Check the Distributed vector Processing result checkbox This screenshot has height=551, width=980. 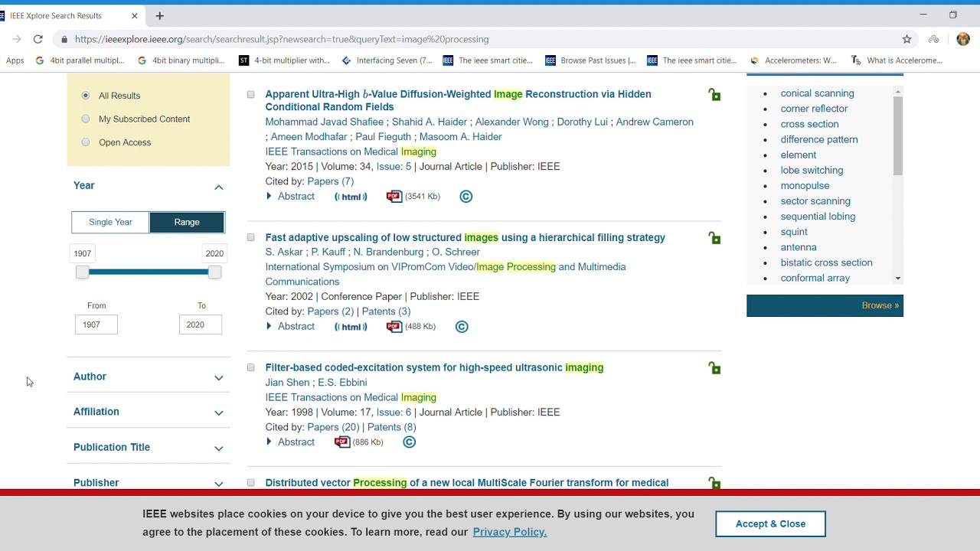click(x=250, y=483)
